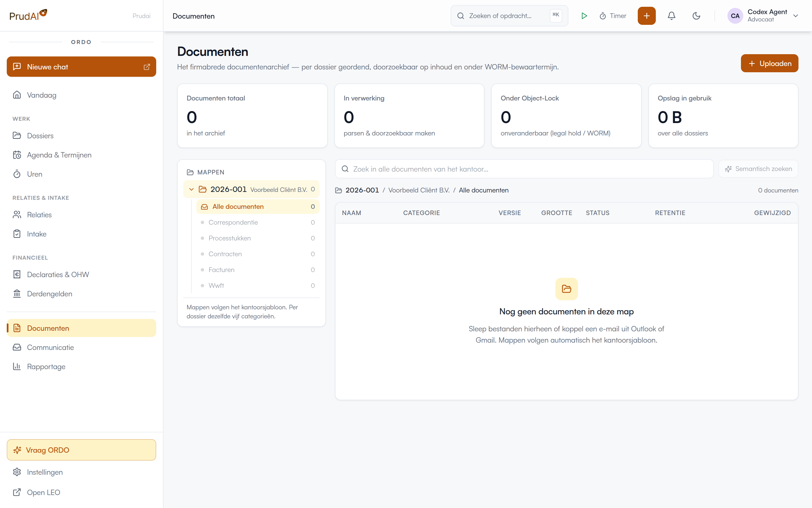This screenshot has width=812, height=508.
Task: Sort by the CATEGORIE column header
Action: pos(422,213)
